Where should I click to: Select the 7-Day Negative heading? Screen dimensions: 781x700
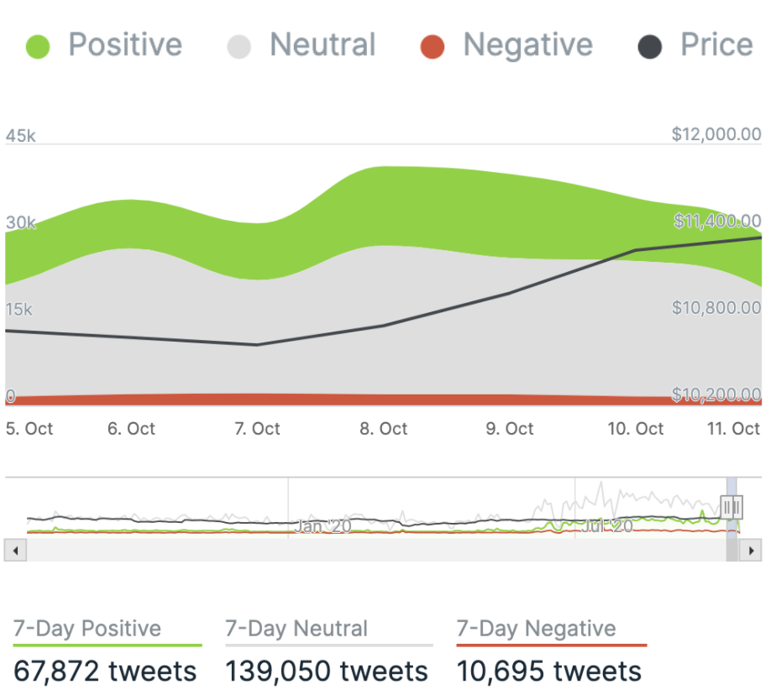(536, 629)
